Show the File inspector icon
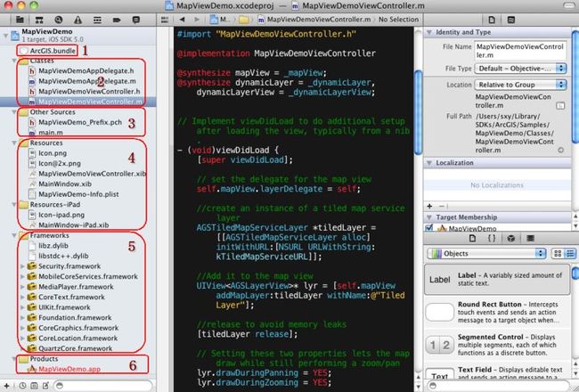The image size is (579, 392). (x=492, y=20)
